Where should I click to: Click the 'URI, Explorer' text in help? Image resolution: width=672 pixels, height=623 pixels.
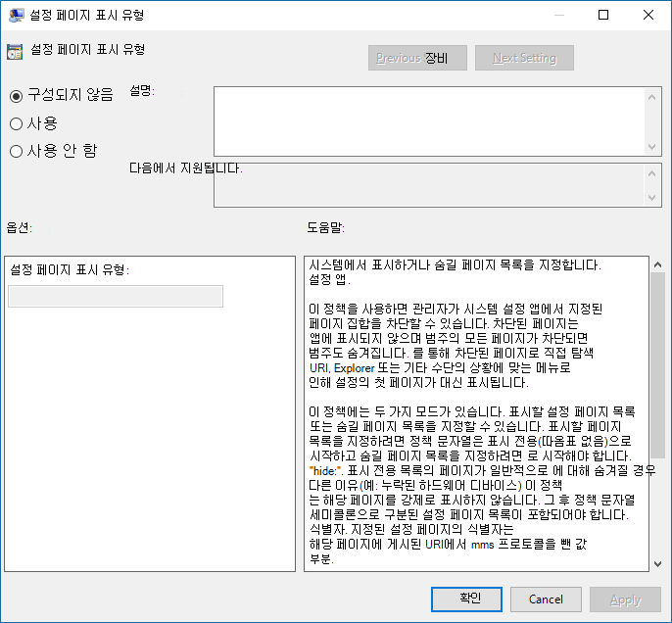click(x=342, y=368)
